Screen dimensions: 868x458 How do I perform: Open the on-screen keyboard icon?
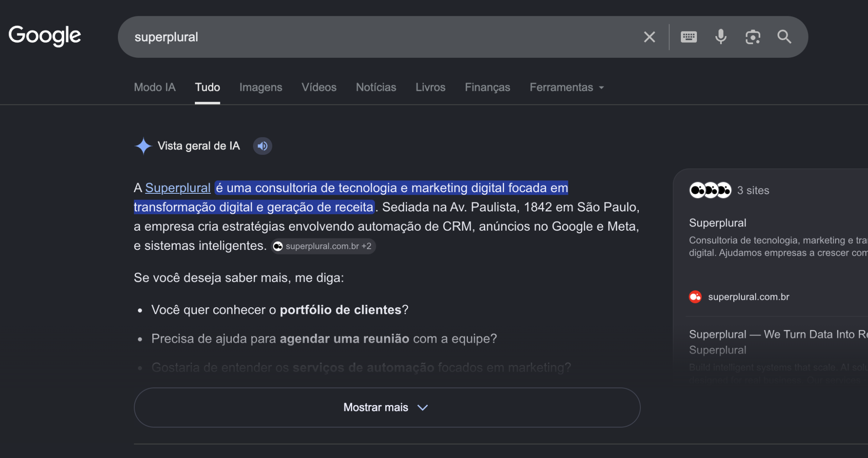coord(689,37)
